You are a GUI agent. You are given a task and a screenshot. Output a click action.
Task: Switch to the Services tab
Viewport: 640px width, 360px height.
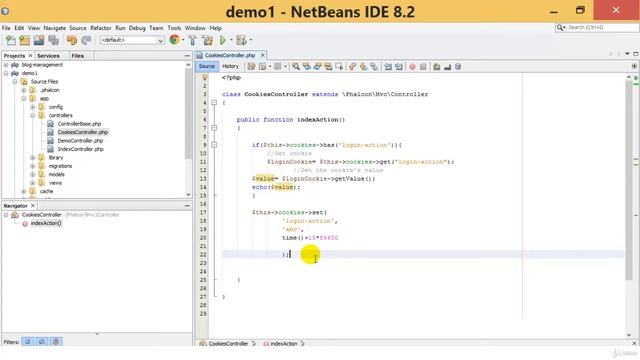point(48,56)
